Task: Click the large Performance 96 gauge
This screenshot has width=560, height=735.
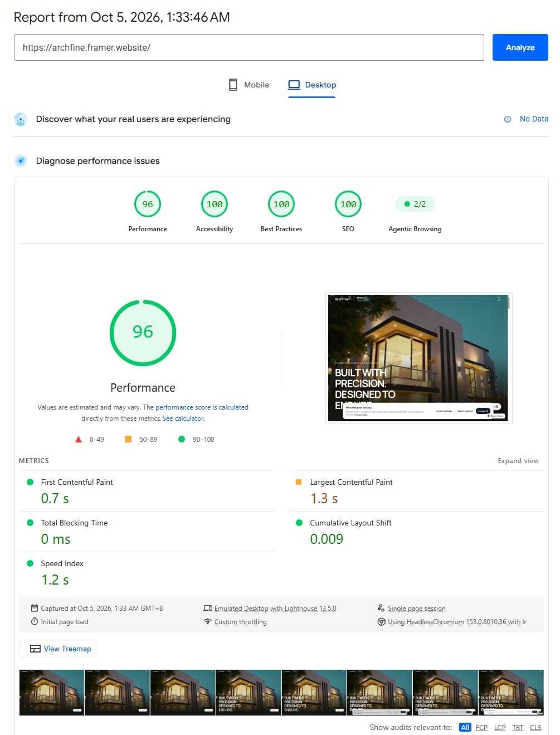Action: pos(143,333)
